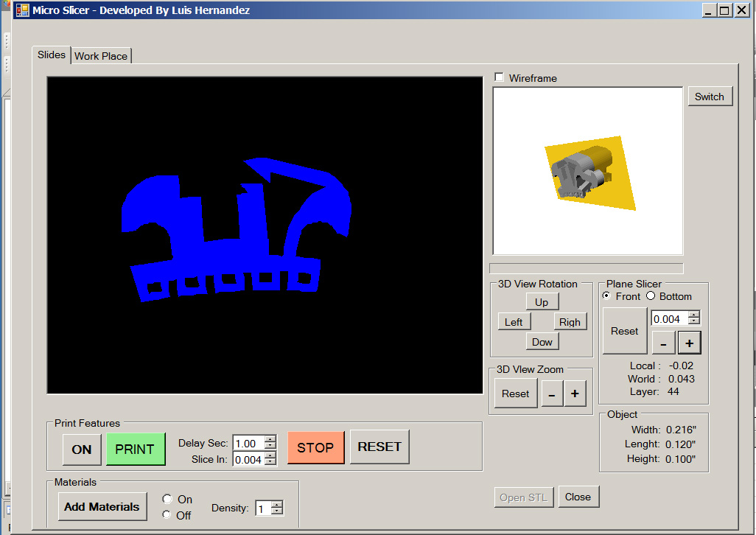This screenshot has width=756, height=535.
Task: Click the Delay Sec input field
Action: 249,443
